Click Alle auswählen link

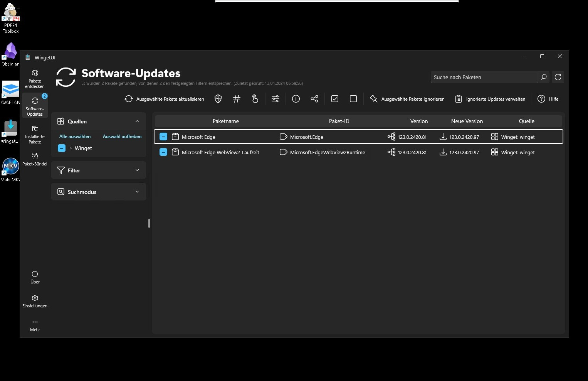(x=75, y=137)
